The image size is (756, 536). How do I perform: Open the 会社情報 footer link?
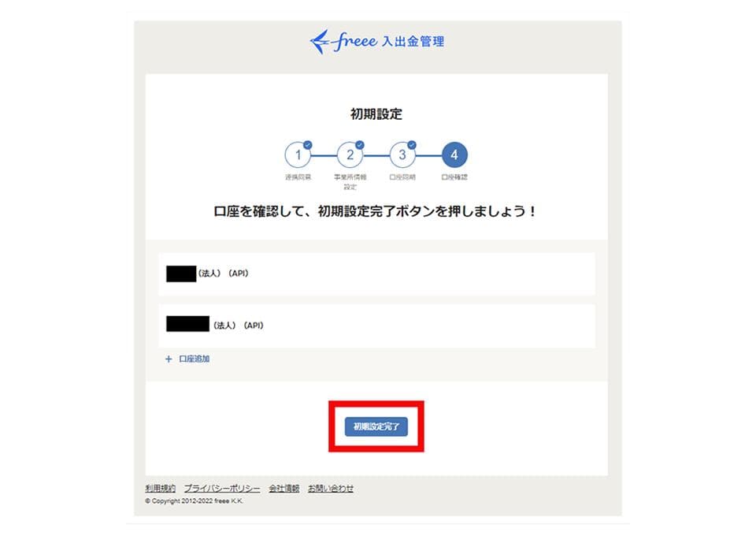284,488
